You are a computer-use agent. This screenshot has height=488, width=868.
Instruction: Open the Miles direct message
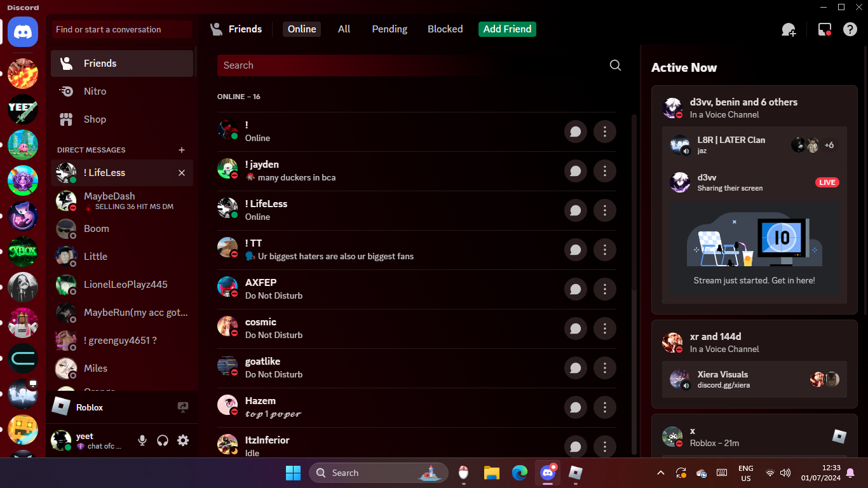(122, 369)
